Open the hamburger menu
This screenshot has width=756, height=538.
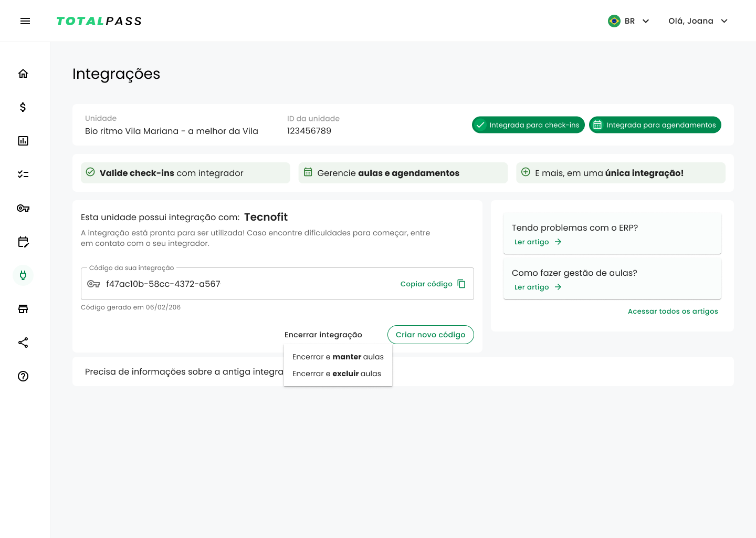tap(25, 21)
